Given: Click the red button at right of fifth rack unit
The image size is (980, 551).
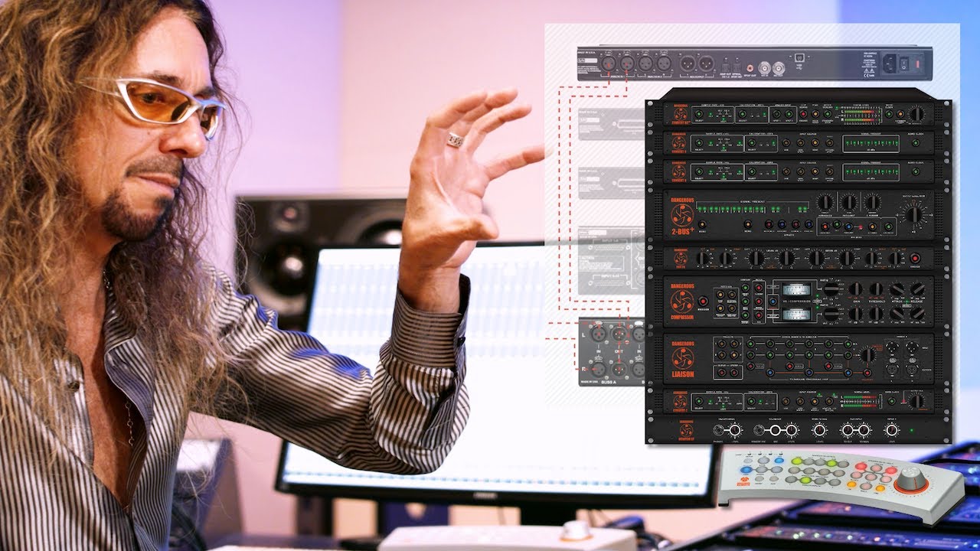Looking at the screenshot, I should 915,258.
